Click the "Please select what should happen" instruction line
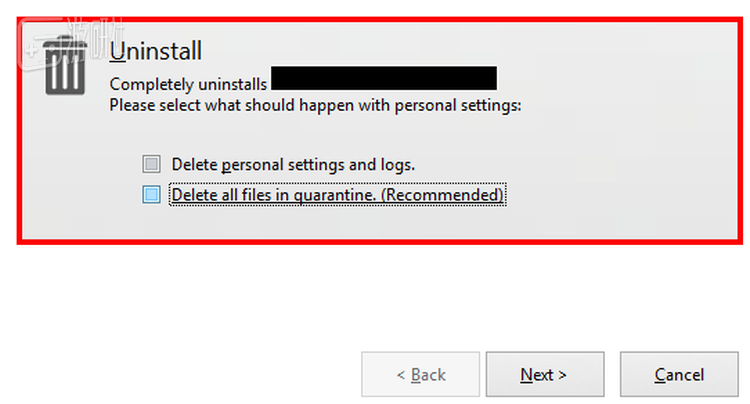The image size is (750, 404). pos(315,104)
